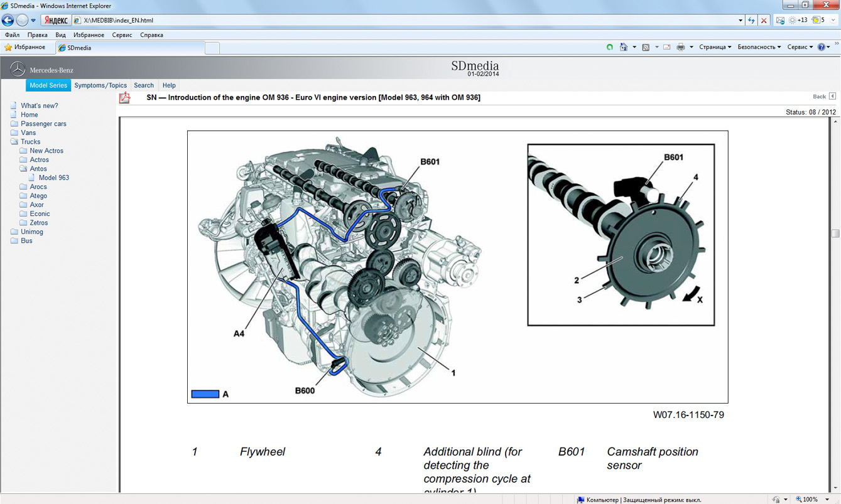Open the PDF icon beside the document title
This screenshot has width=841, height=504.
pyautogui.click(x=125, y=98)
